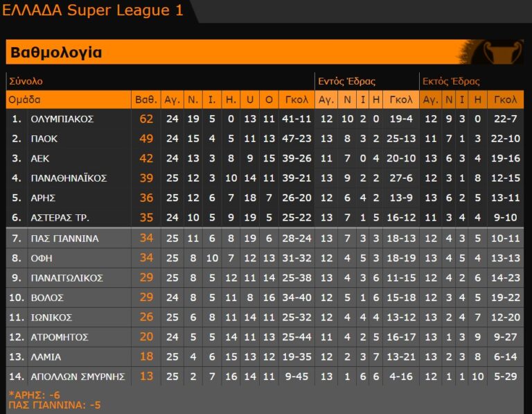The width and height of the screenshot is (532, 414).
Task: Click the ΑΡΗΣ -6 penalty footnote
Action: [35, 394]
